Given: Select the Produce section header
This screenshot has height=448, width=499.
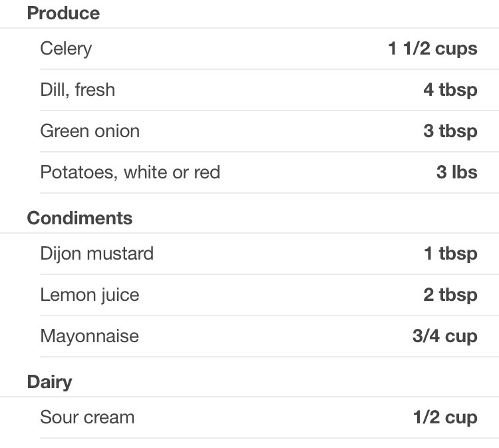Looking at the screenshot, I should (x=63, y=13).
